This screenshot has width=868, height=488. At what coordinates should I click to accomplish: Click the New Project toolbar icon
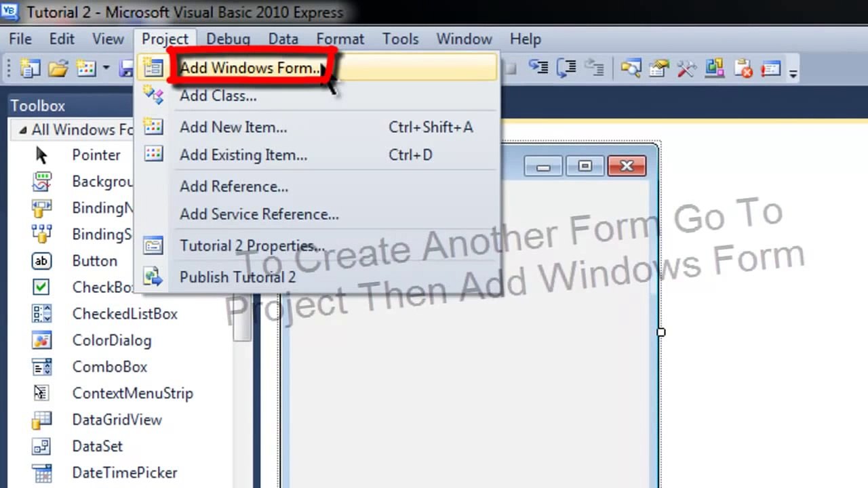31,68
